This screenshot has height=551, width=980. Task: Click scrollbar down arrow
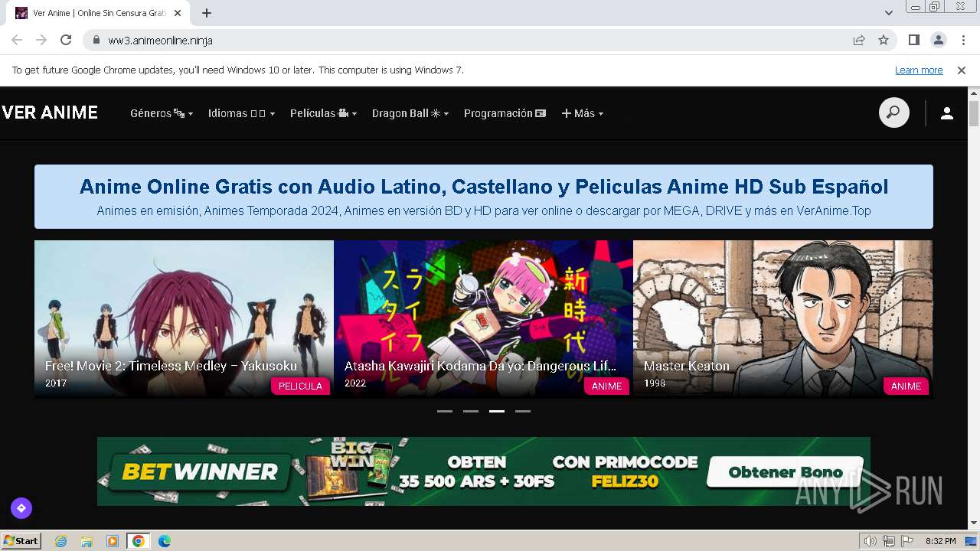(974, 523)
